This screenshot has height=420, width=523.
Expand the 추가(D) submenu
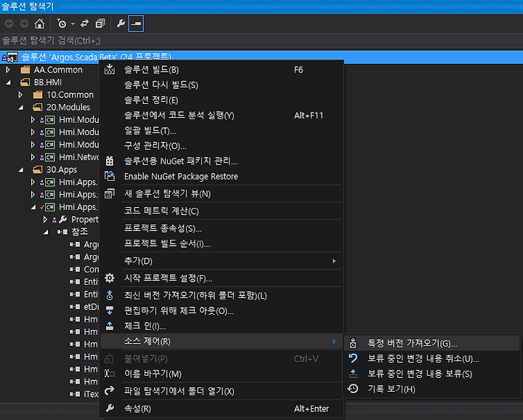coord(222,261)
